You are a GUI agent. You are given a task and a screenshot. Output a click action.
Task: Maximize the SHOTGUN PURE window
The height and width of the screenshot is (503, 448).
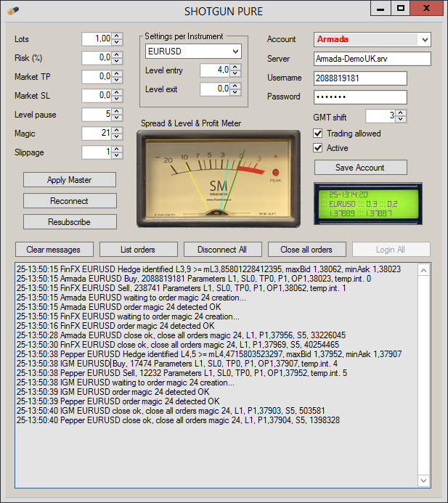click(x=401, y=8)
